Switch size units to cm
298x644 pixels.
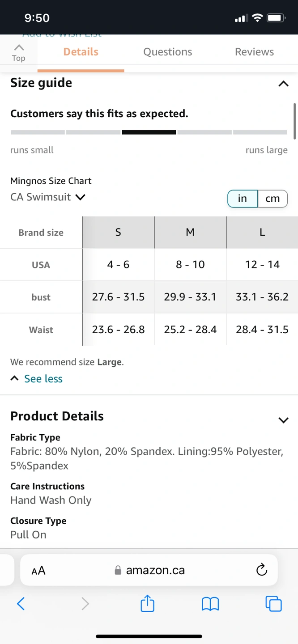point(272,199)
